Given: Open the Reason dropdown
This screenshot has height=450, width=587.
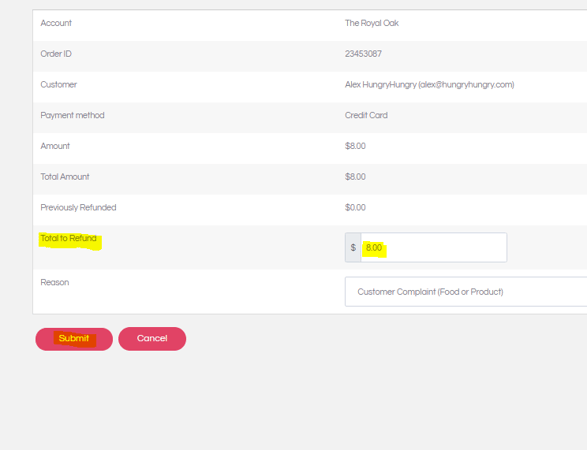Looking at the screenshot, I should point(466,292).
